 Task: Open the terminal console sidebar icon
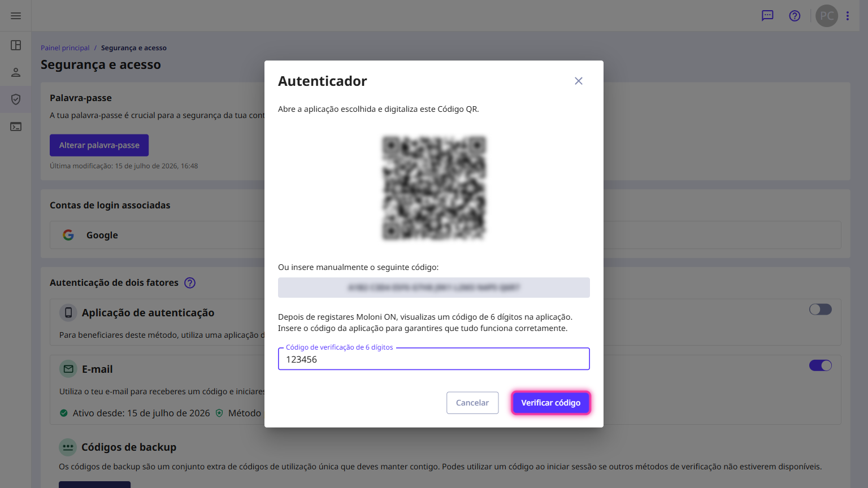click(16, 127)
